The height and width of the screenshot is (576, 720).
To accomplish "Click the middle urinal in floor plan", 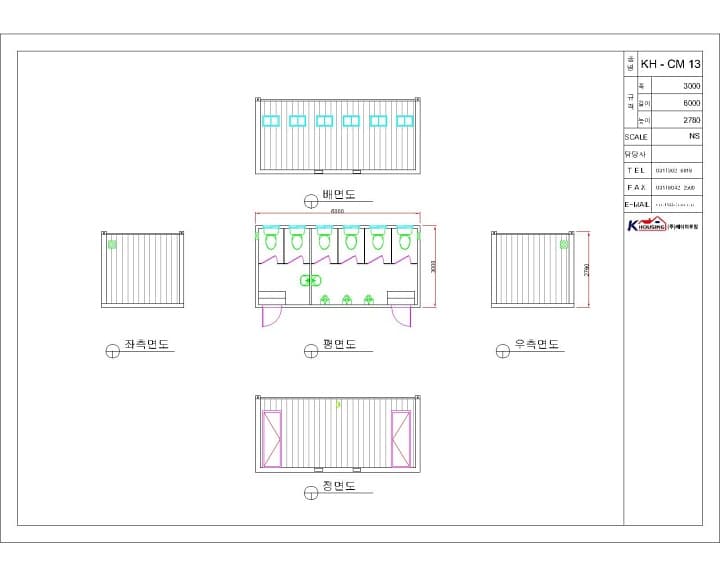I will [x=347, y=300].
